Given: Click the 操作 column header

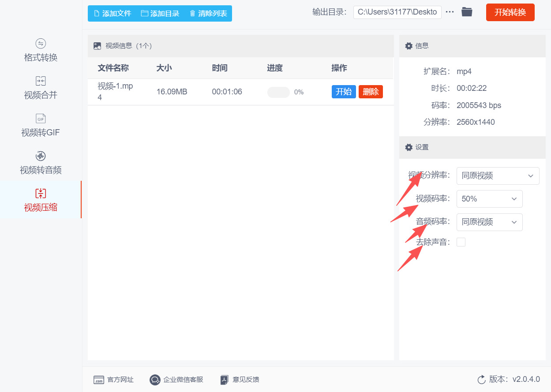Looking at the screenshot, I should tap(339, 68).
